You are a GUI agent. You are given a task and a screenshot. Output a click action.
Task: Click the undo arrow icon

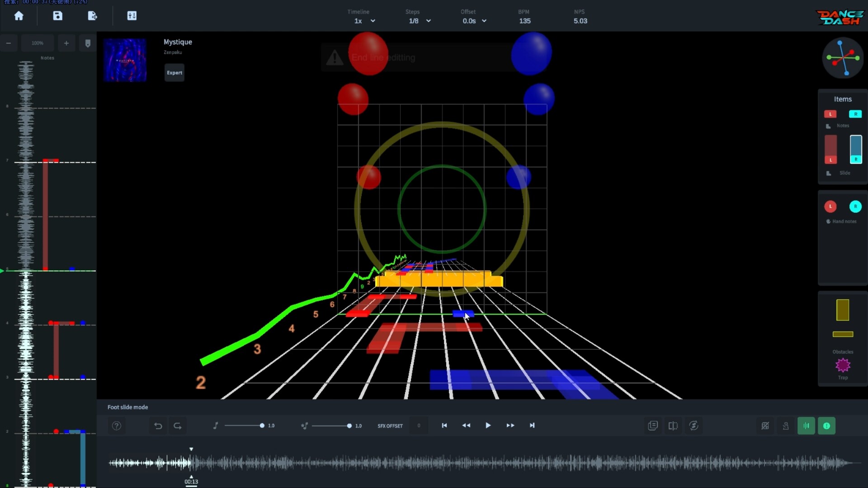pyautogui.click(x=158, y=425)
